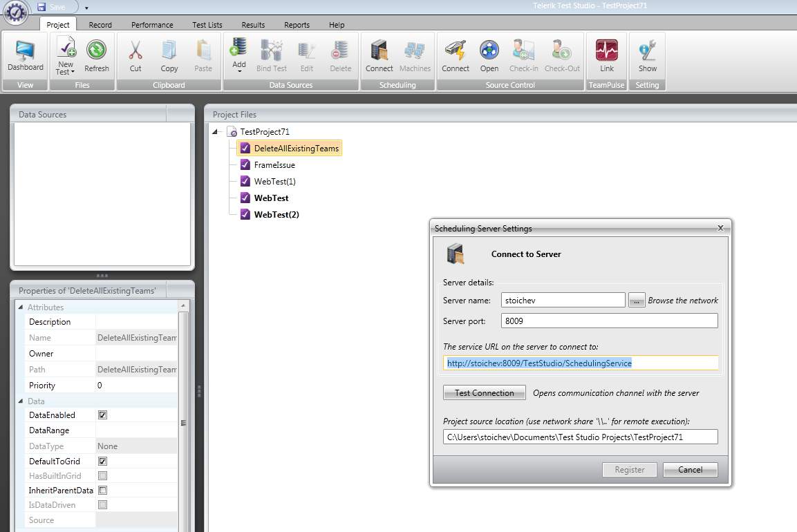Uncheck the DefaultToGrid checkbox
This screenshot has height=532, width=797.
tap(103, 461)
